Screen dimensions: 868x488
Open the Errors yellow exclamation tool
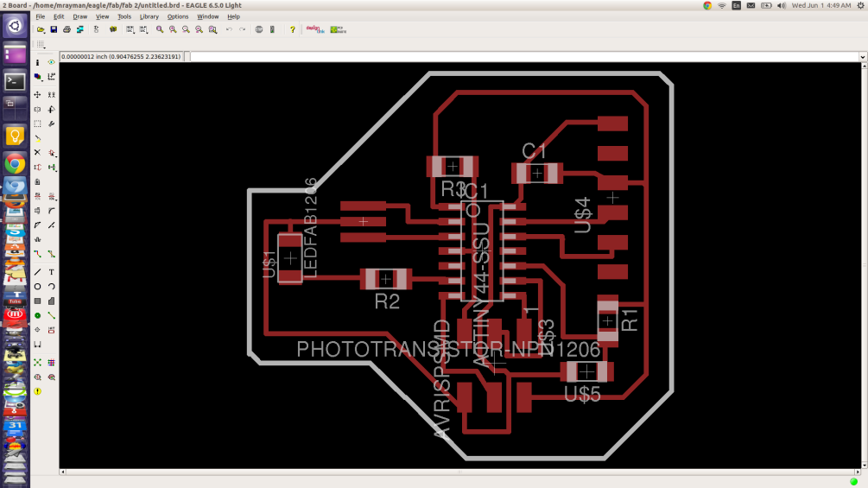point(38,391)
